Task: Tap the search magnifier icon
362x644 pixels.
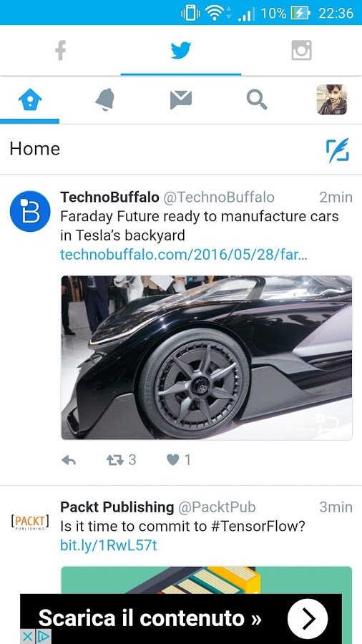Action: click(257, 99)
